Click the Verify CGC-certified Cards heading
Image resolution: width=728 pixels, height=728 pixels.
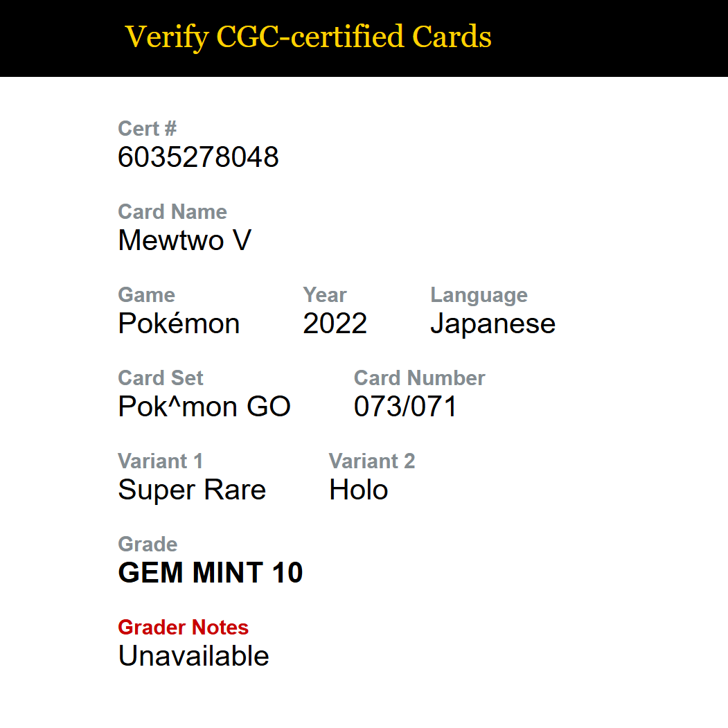308,37
